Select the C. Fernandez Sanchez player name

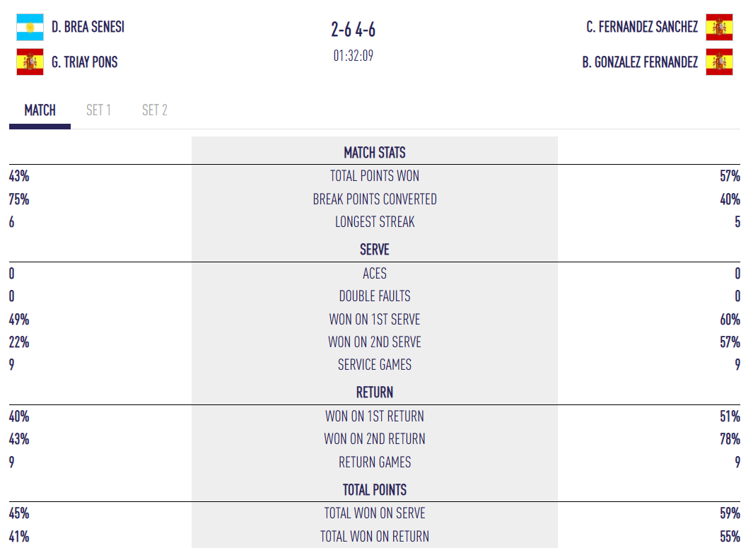click(642, 28)
